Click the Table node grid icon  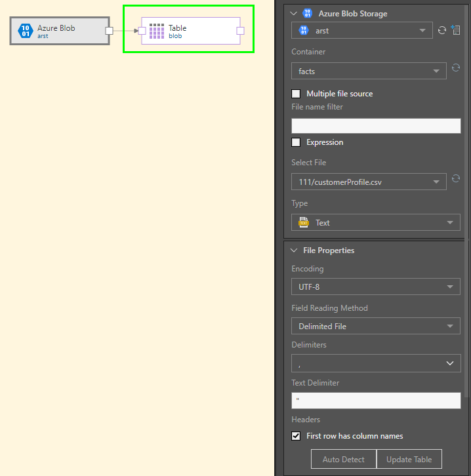[156, 31]
